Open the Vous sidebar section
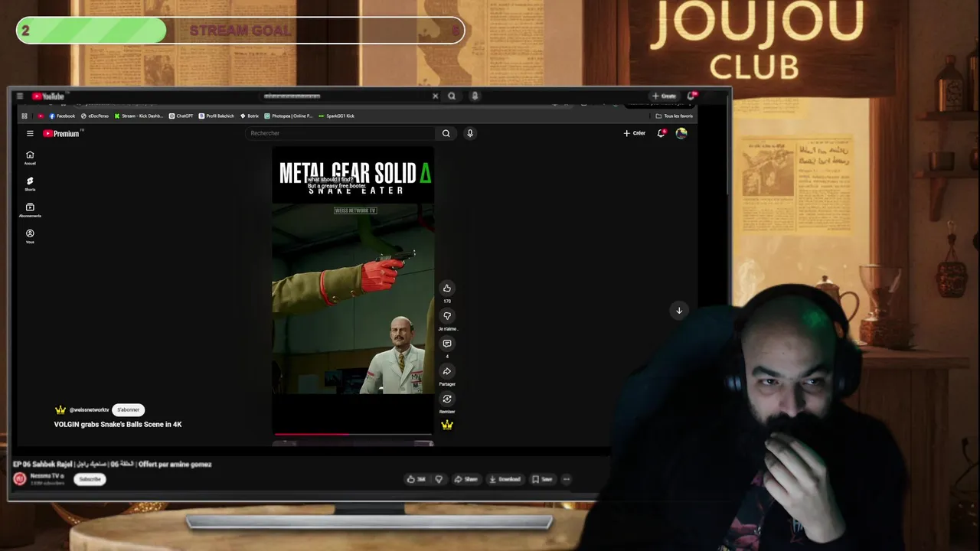 pyautogui.click(x=30, y=236)
